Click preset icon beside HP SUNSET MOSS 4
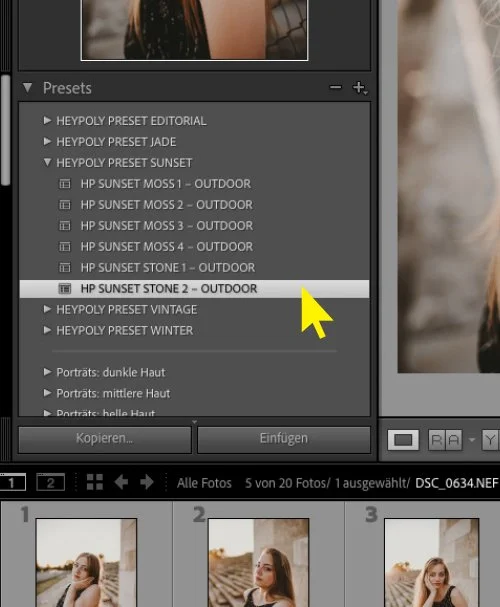500x607 pixels. point(65,246)
